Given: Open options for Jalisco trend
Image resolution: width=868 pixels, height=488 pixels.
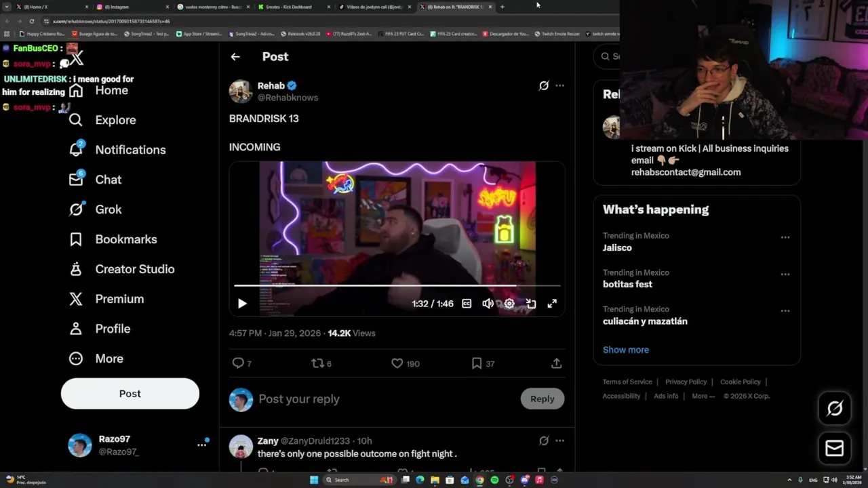Looking at the screenshot, I should coord(785,237).
